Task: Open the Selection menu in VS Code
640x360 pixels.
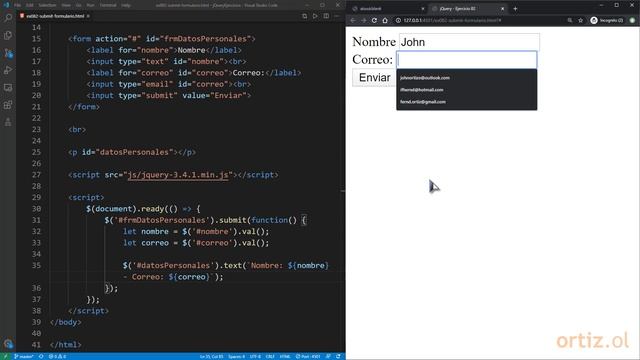Action: tap(47, 5)
